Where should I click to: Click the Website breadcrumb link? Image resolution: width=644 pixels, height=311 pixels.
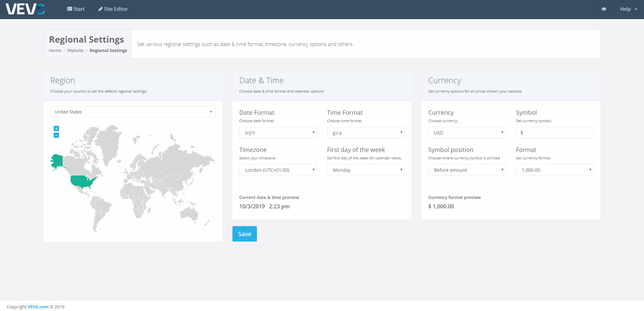coord(75,51)
